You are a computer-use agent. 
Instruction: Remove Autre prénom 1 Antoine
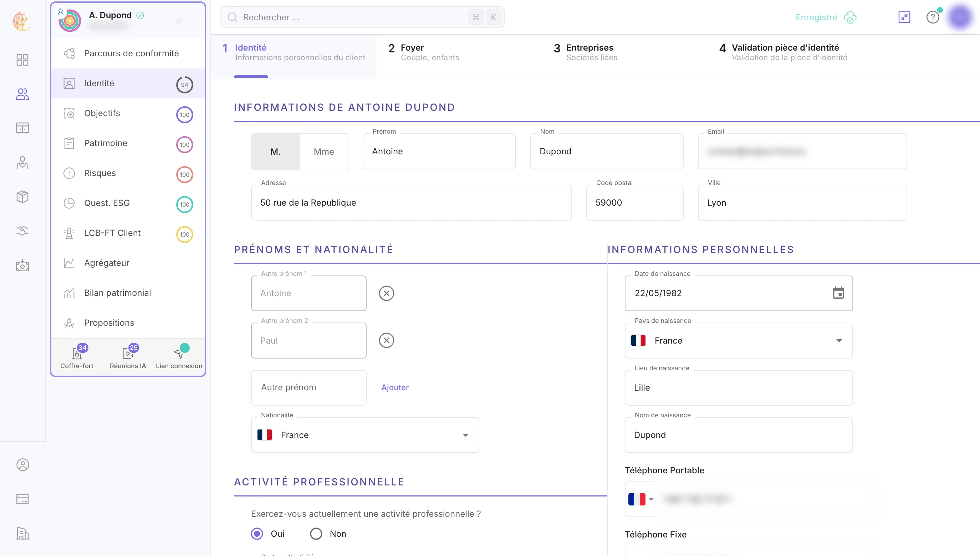click(386, 293)
